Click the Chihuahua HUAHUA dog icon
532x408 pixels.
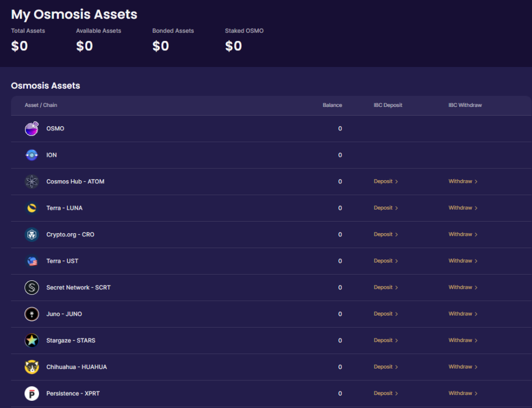pos(32,367)
